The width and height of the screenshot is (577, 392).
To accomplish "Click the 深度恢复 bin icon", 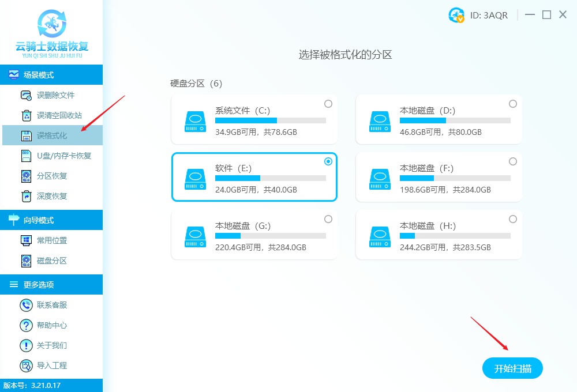I will [x=27, y=197].
